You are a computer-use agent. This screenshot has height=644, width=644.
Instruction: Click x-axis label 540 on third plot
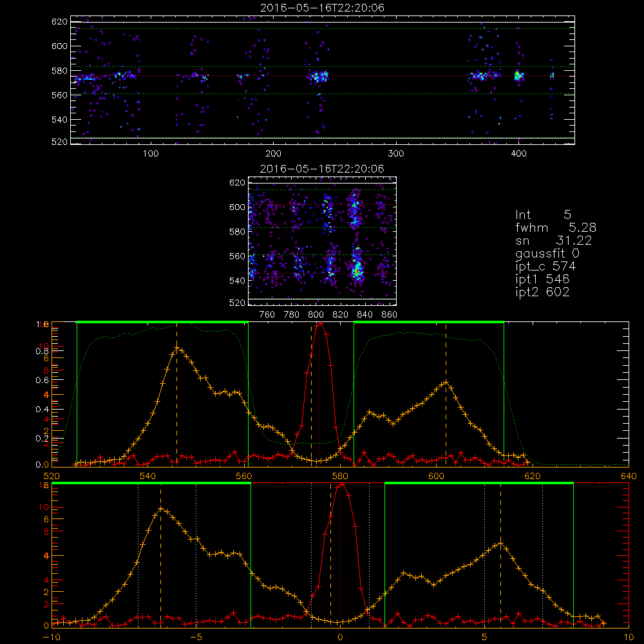tap(148, 477)
